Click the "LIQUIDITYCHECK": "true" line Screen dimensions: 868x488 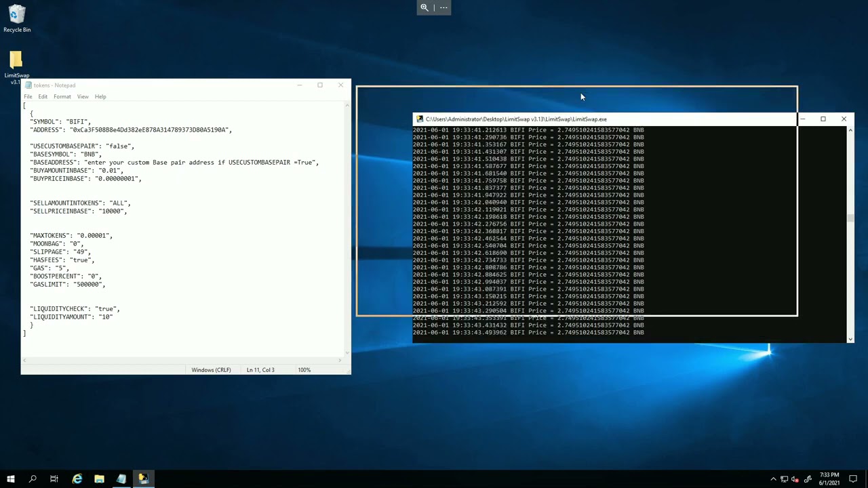[x=75, y=309]
